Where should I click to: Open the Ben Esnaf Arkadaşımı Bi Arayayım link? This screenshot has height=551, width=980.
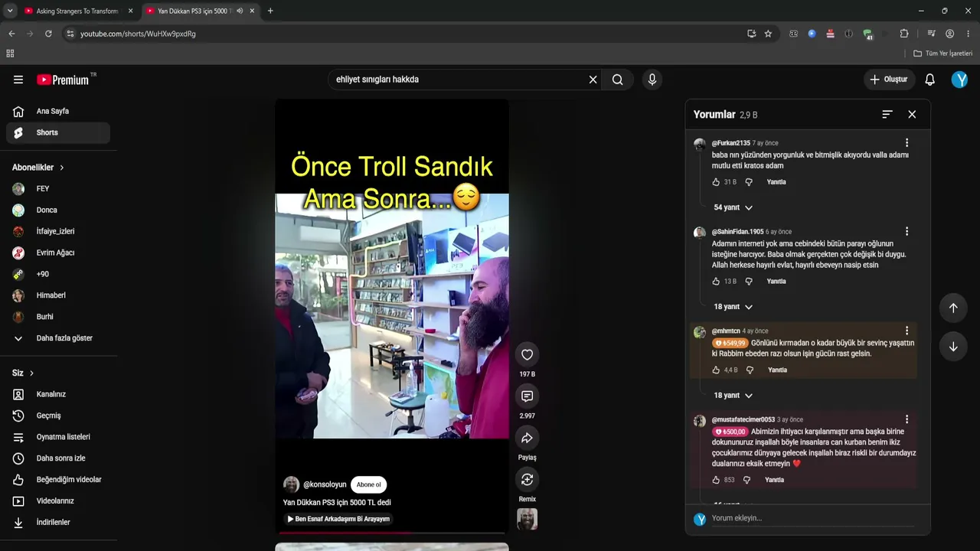point(338,519)
